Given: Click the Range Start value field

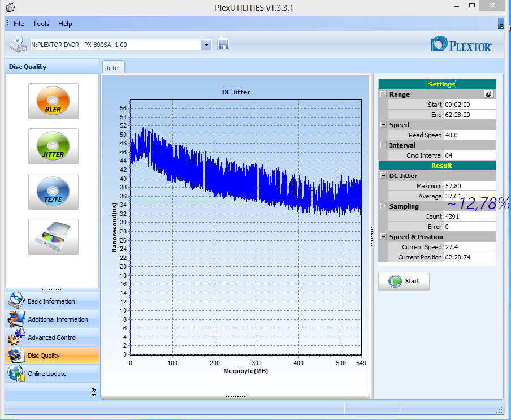Looking at the screenshot, I should pos(470,105).
